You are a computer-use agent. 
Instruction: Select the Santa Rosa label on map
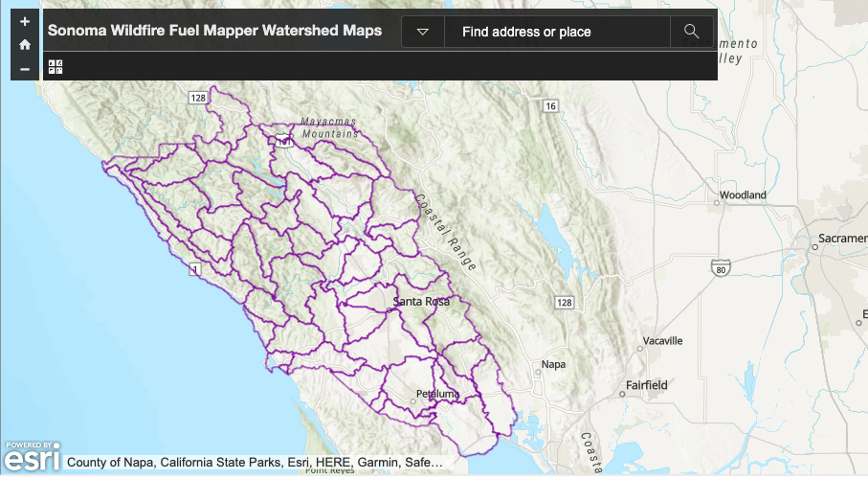tap(421, 302)
